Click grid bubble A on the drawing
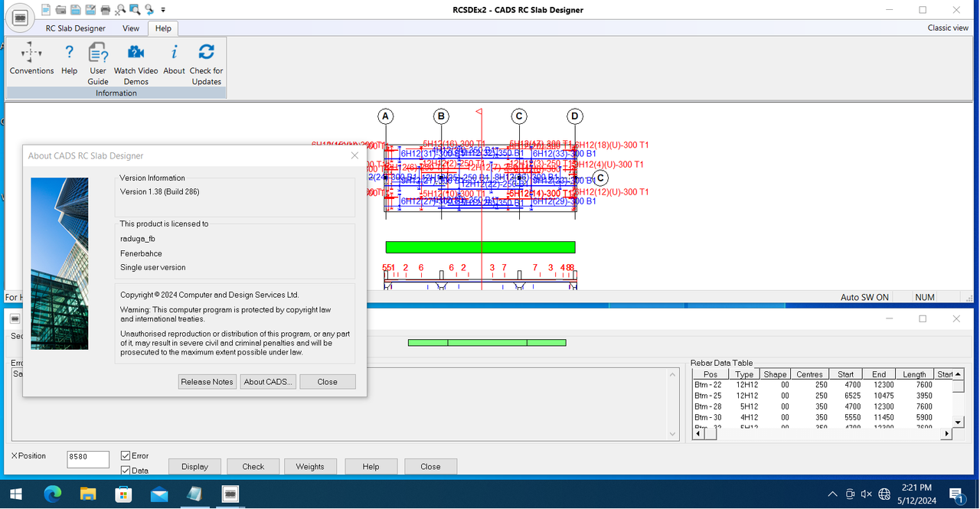Viewport: 980px width, 509px height. 386,116
